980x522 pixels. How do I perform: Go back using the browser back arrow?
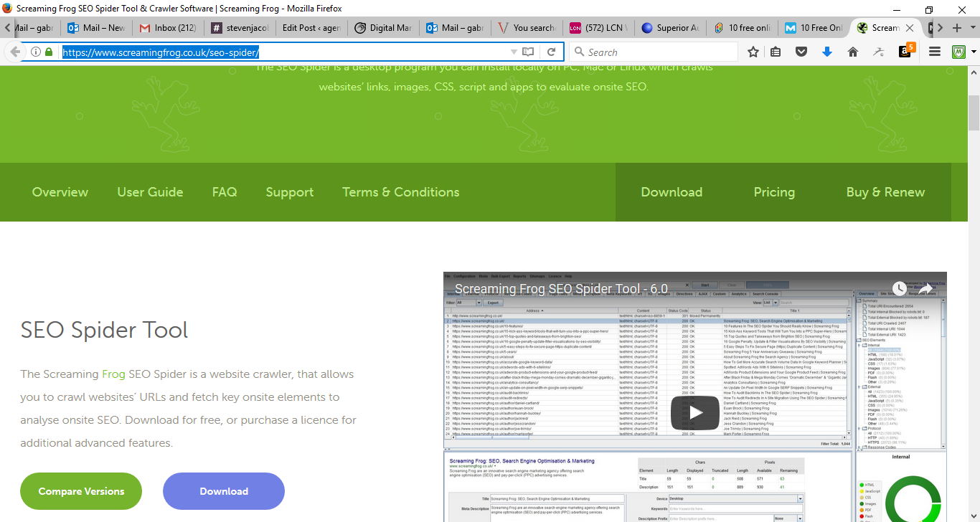point(14,52)
